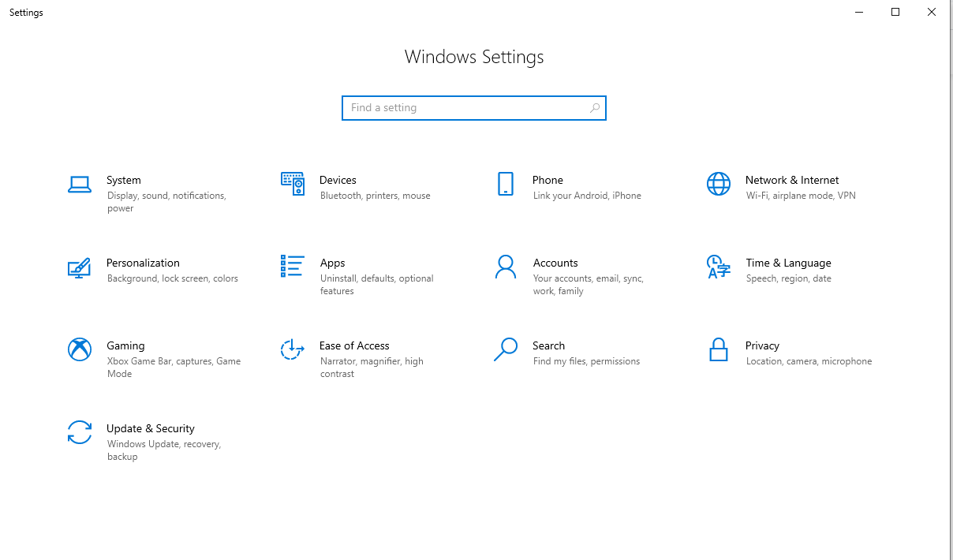
Task: Open the Network & Internet globe icon
Action: click(x=719, y=184)
